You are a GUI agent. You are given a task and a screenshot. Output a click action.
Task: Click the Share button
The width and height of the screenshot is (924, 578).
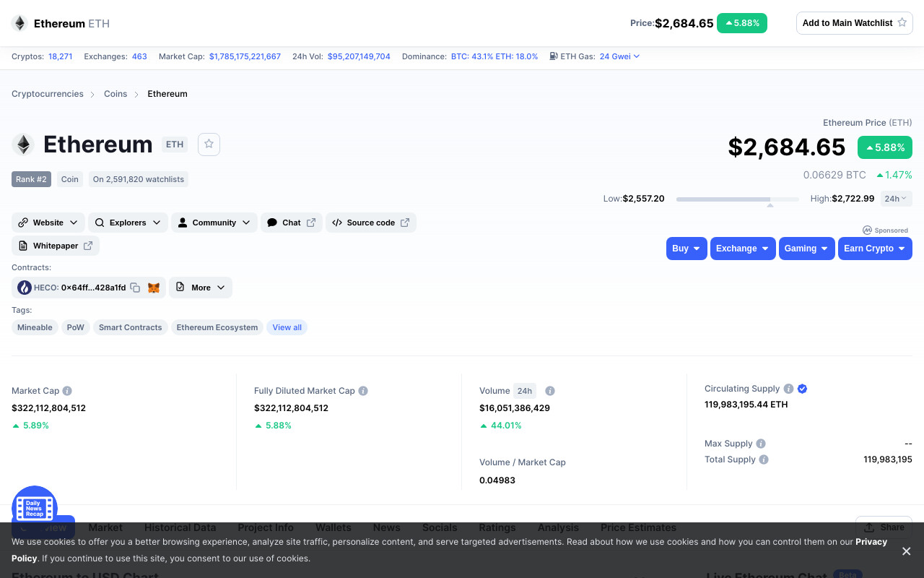(x=884, y=527)
